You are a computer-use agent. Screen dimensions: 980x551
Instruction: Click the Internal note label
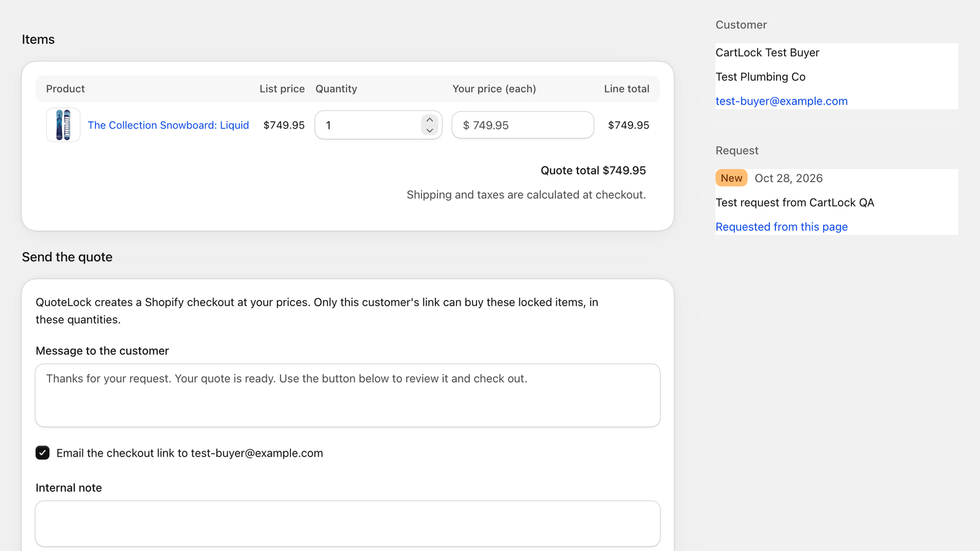tap(69, 488)
